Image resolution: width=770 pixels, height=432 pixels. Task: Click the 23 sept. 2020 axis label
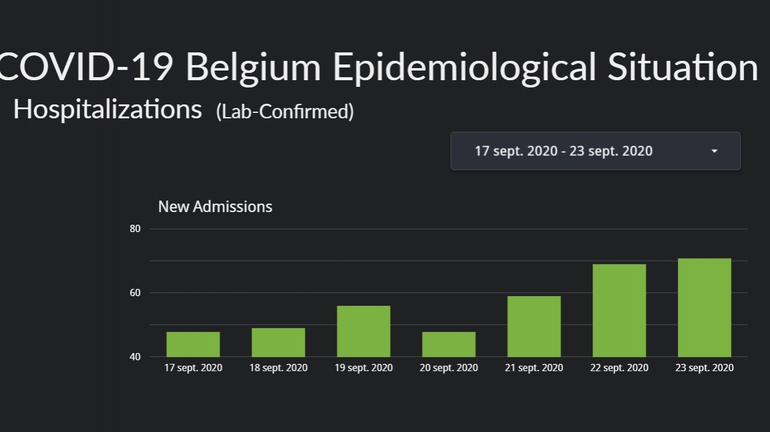[704, 368]
